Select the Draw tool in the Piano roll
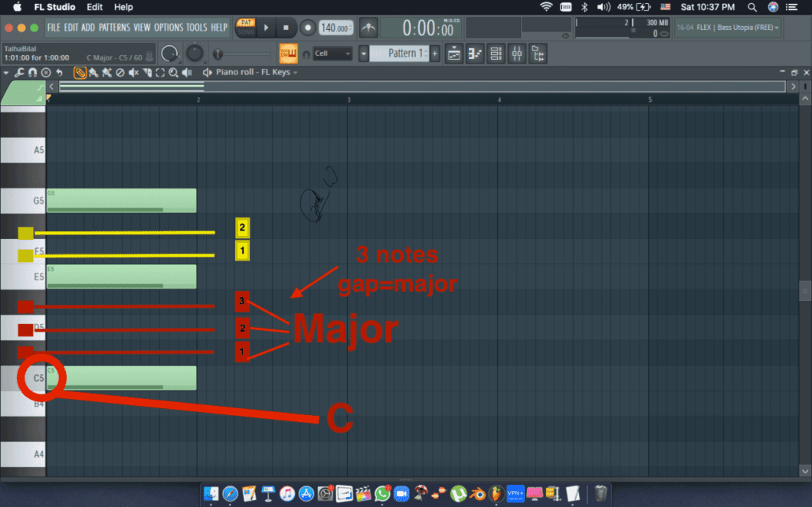This screenshot has height=507, width=812. point(81,72)
